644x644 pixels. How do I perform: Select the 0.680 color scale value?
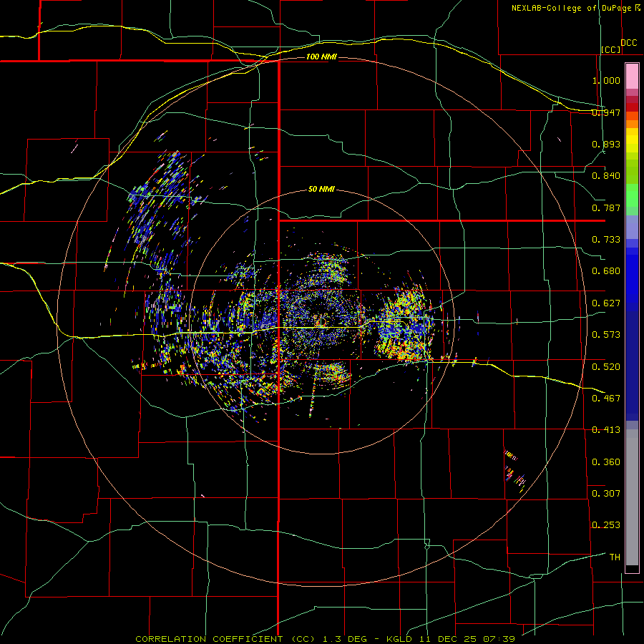[606, 271]
